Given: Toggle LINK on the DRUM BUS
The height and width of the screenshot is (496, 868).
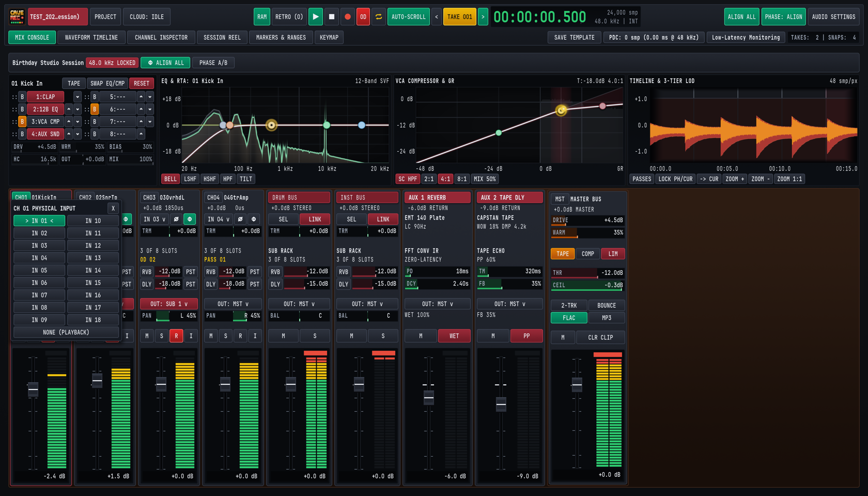Looking at the screenshot, I should pyautogui.click(x=315, y=219).
